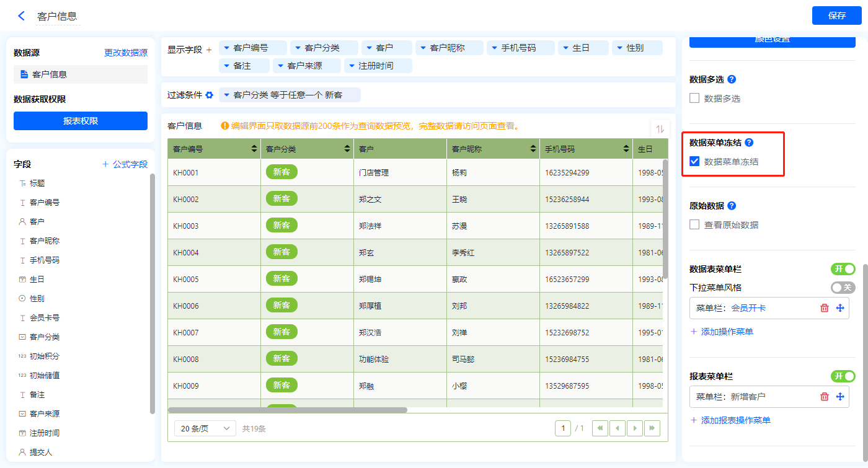Screen dimensions: 868x468
Task: Click the move handle for 新增客户 menu
Action: [x=840, y=397]
